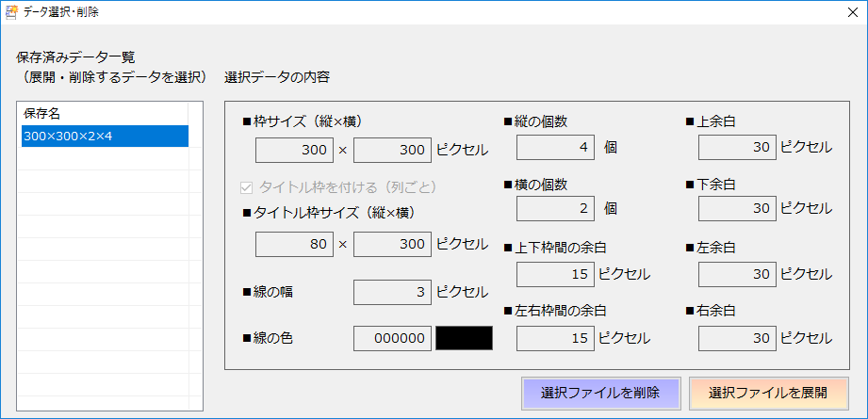868x419 pixels.
Task: Click the app icon in the title bar
Action: pyautogui.click(x=11, y=13)
